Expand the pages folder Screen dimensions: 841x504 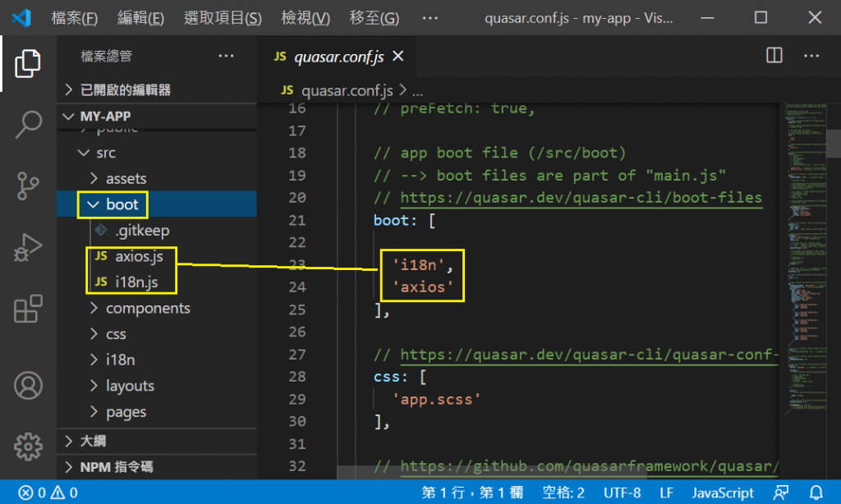pos(157,412)
